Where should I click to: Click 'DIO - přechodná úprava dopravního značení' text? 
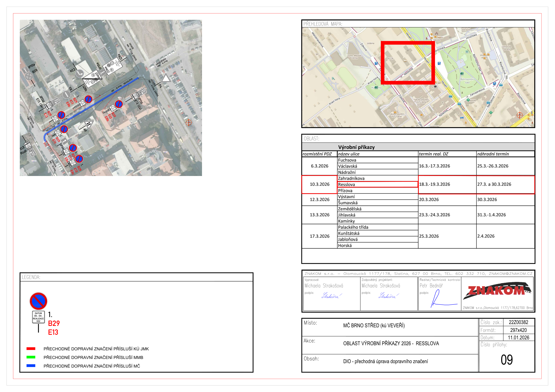(x=386, y=361)
